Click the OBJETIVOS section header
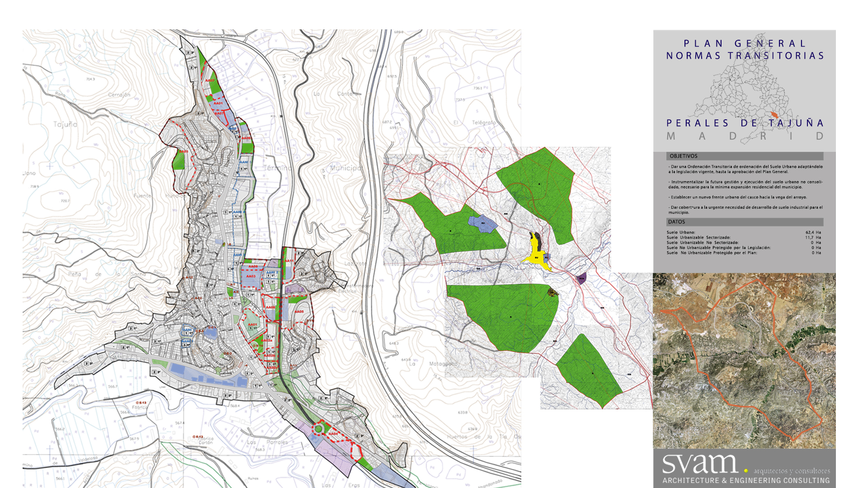Image resolution: width=868 pixels, height=488 pixels. click(684, 156)
